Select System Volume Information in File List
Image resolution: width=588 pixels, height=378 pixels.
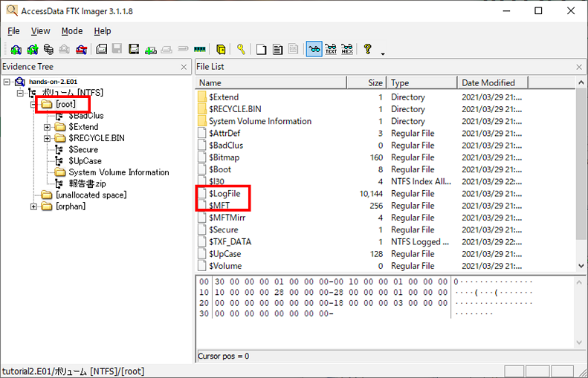pos(260,121)
